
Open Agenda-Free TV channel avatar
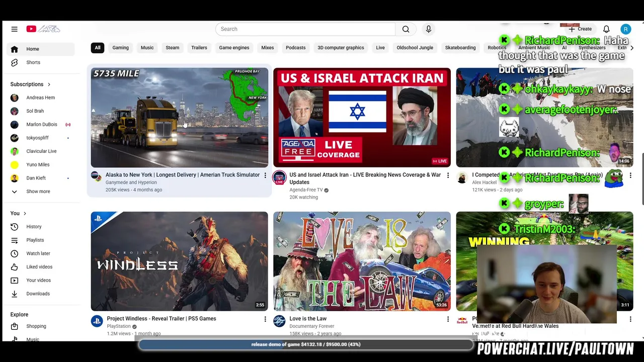(279, 177)
